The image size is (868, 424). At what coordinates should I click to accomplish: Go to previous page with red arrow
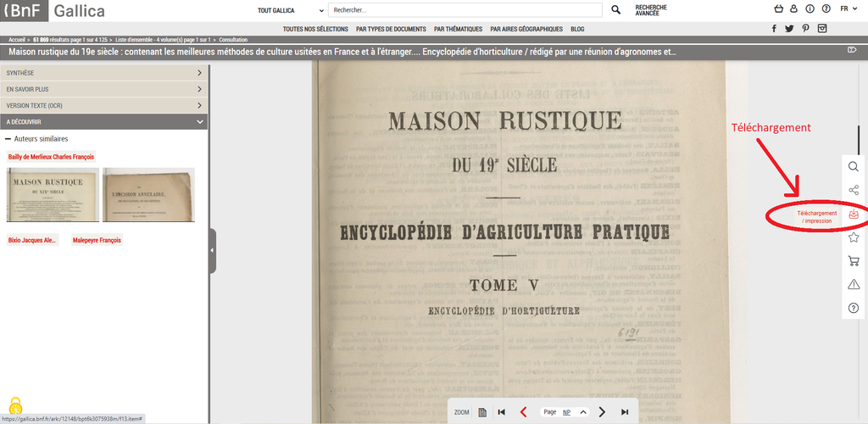pos(523,412)
